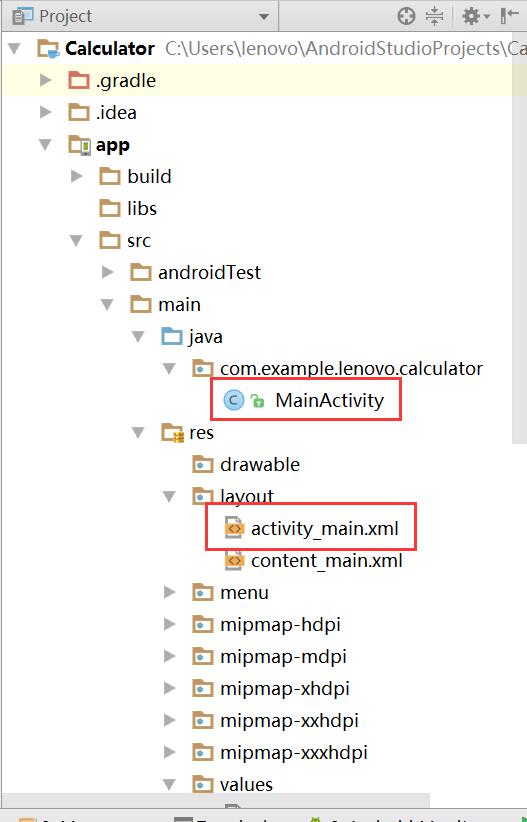The width and height of the screenshot is (527, 822).
Task: Click the src folder icon
Action: click(110, 240)
